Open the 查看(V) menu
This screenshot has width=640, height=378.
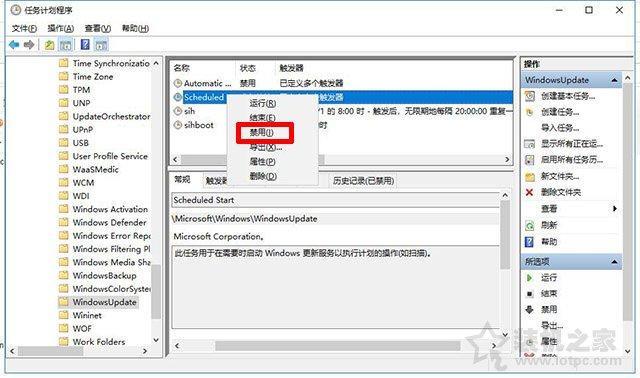click(98, 29)
